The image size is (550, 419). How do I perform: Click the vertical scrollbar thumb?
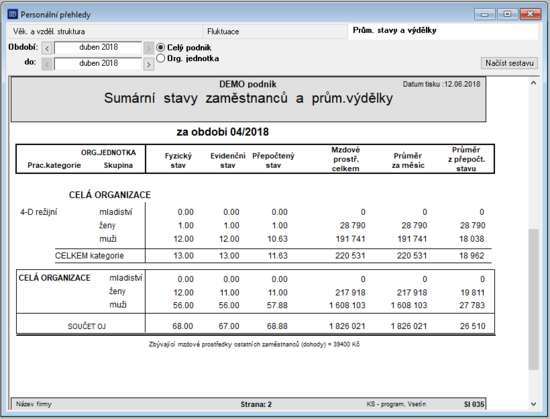534,299
